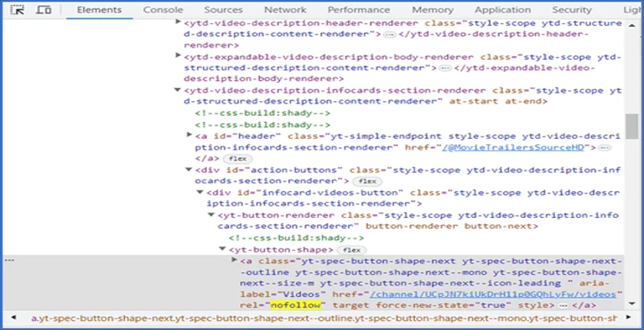644x330 pixels.
Task: Expand the ytd-expandable-video-description-body-renderer node
Action: tap(178, 55)
